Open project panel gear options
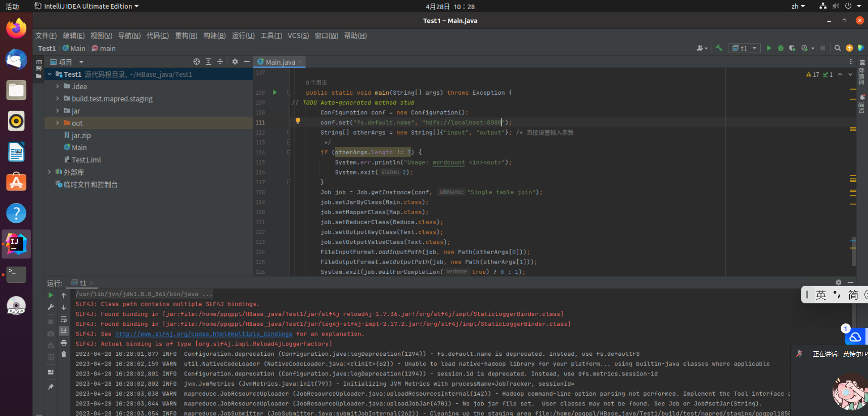 pos(235,62)
